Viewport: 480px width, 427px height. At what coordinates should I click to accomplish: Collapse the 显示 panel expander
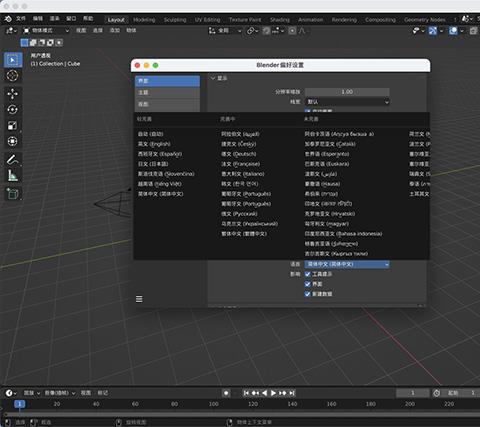coord(213,78)
